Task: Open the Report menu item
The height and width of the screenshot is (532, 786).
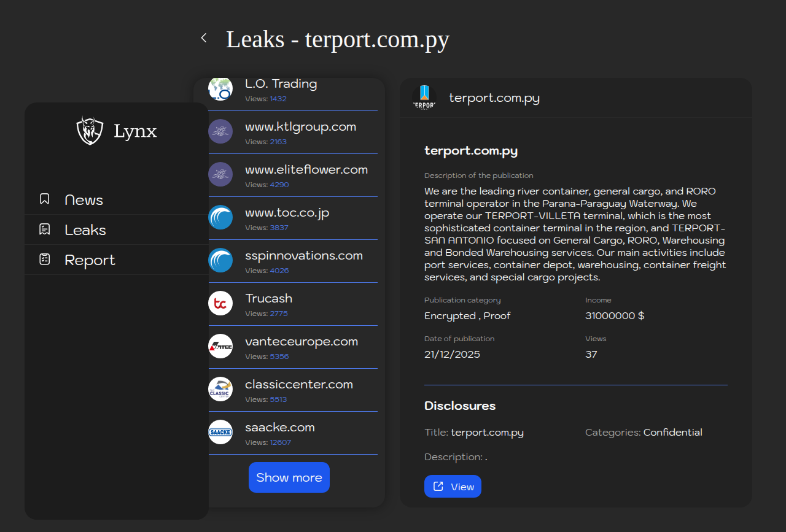Action: pyautogui.click(x=90, y=260)
